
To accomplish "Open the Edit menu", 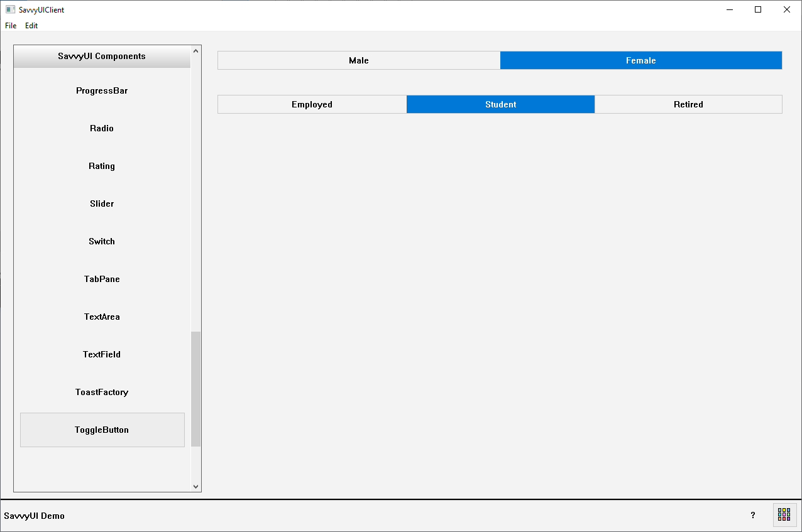I will [31, 26].
